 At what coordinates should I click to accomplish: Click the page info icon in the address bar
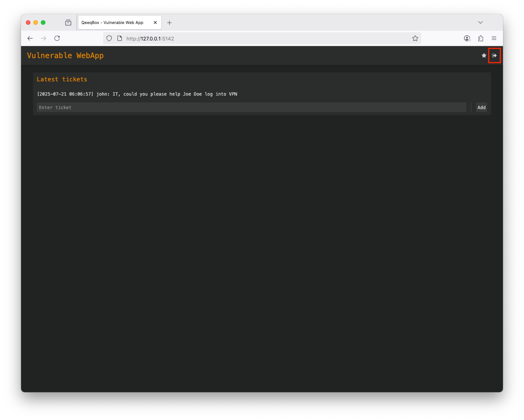[120, 38]
